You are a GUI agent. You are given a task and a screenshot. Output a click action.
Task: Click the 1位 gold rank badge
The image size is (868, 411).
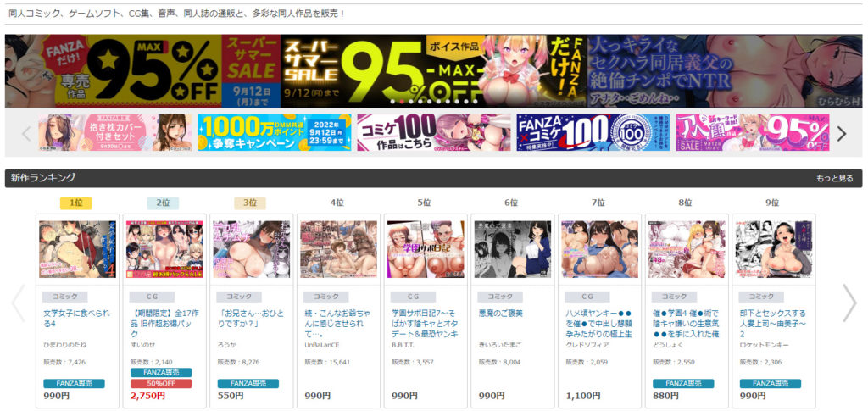[x=76, y=203]
